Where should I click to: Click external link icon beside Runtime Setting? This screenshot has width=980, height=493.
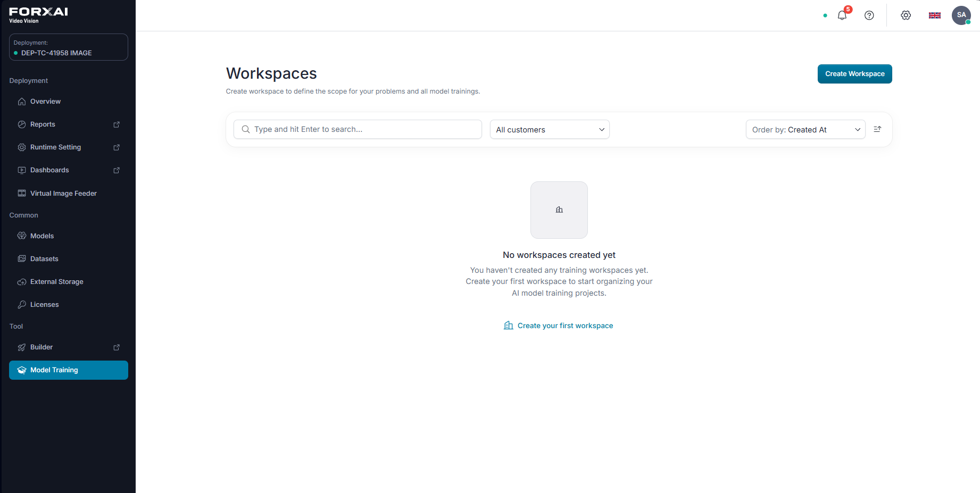click(117, 147)
